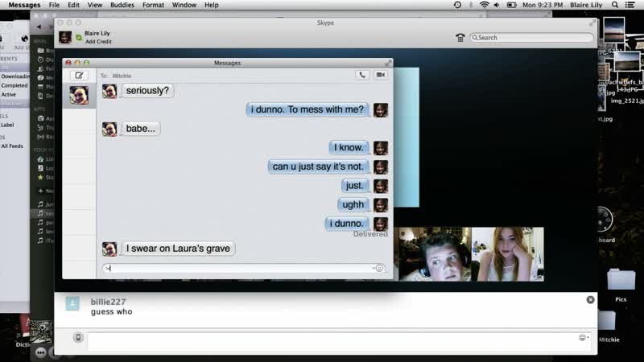Open the Edit menu
This screenshot has width=644, height=362.
click(x=73, y=5)
